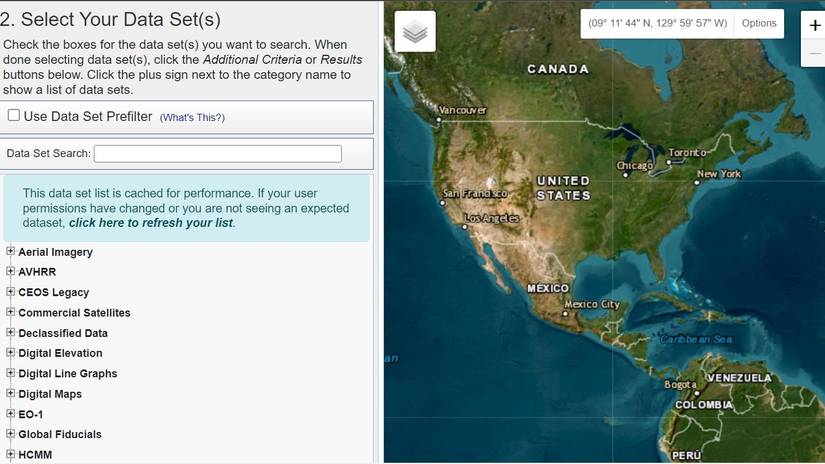The image size is (825, 464).
Task: Open map coordinate Options button
Action: coord(759,23)
